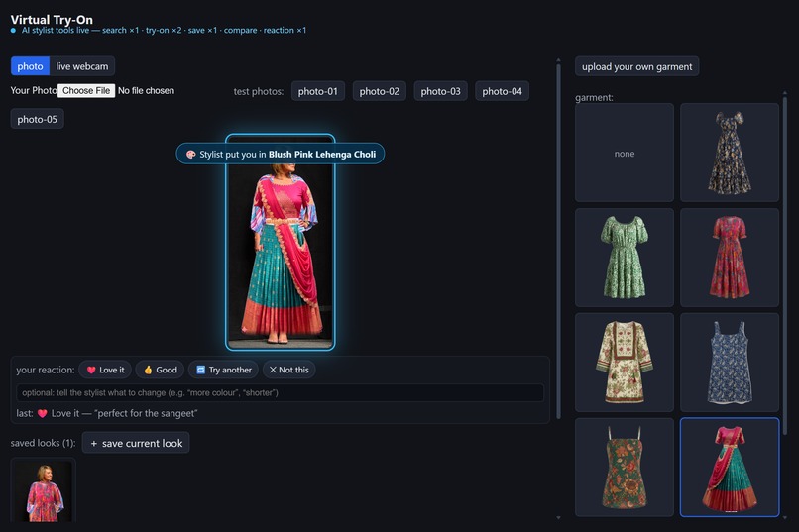Screen dimensions: 799x532
Task: Open upload your own garment
Action: (x=637, y=66)
